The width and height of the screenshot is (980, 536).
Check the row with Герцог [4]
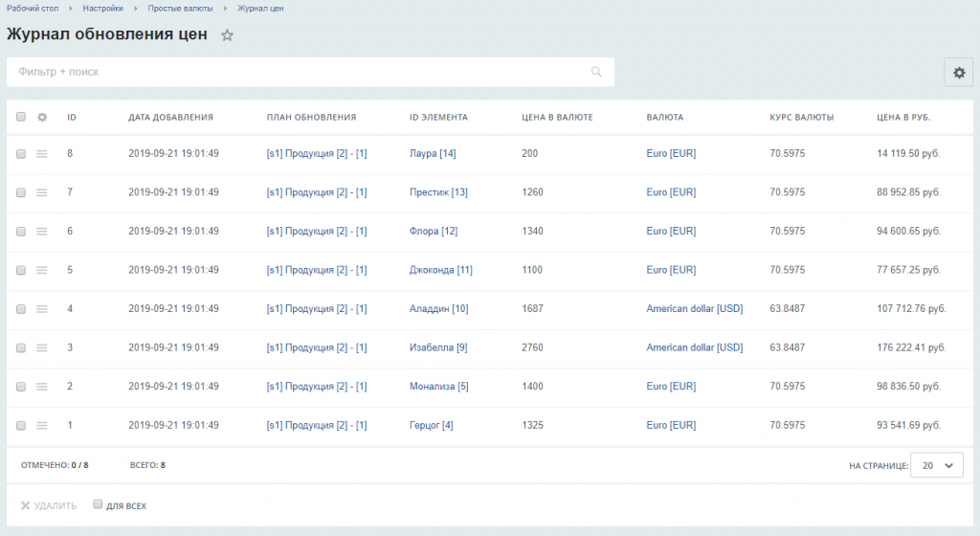pyautogui.click(x=21, y=425)
